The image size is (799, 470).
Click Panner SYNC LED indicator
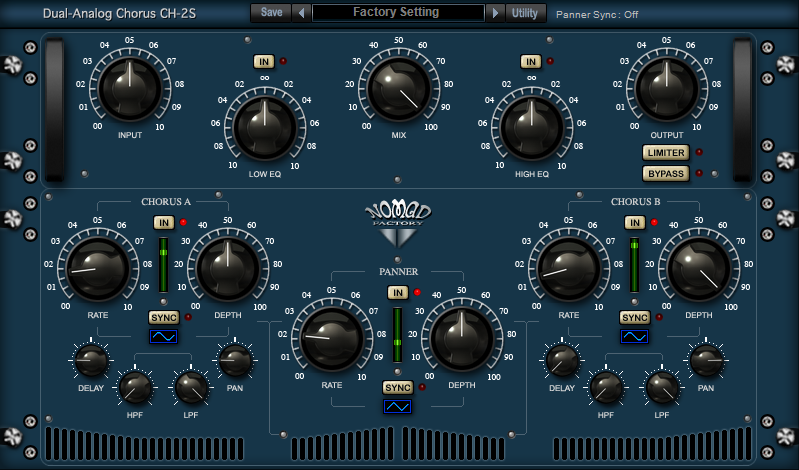(x=422, y=387)
